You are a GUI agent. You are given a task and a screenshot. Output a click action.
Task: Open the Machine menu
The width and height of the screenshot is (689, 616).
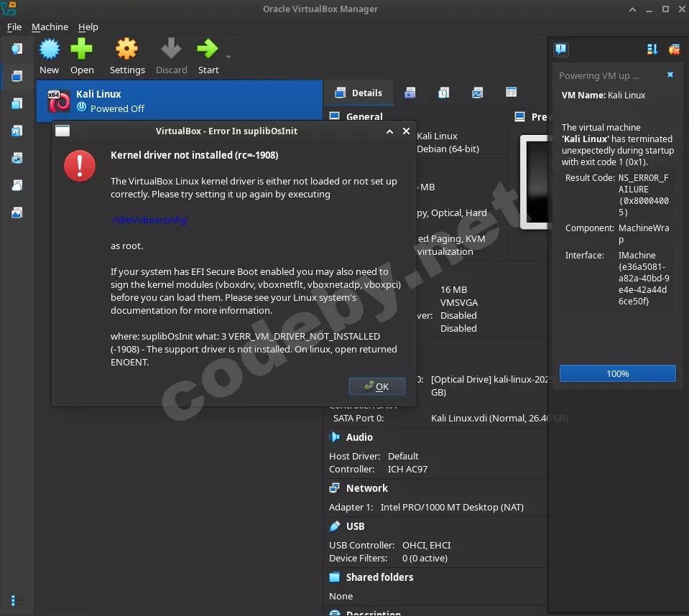(50, 27)
